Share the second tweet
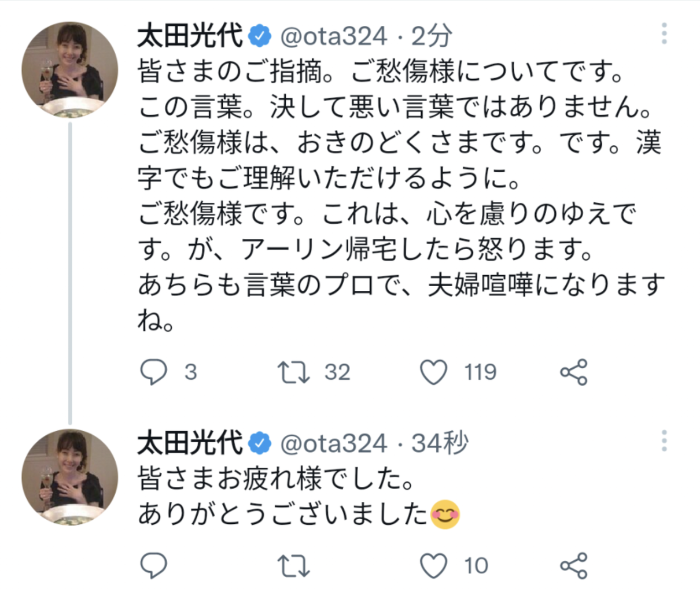The width and height of the screenshot is (700, 592). click(574, 565)
